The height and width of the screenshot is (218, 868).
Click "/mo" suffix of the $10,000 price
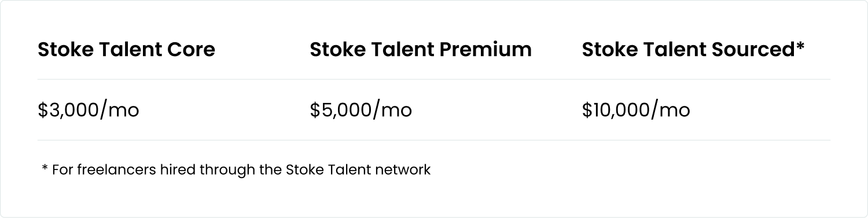click(670, 110)
